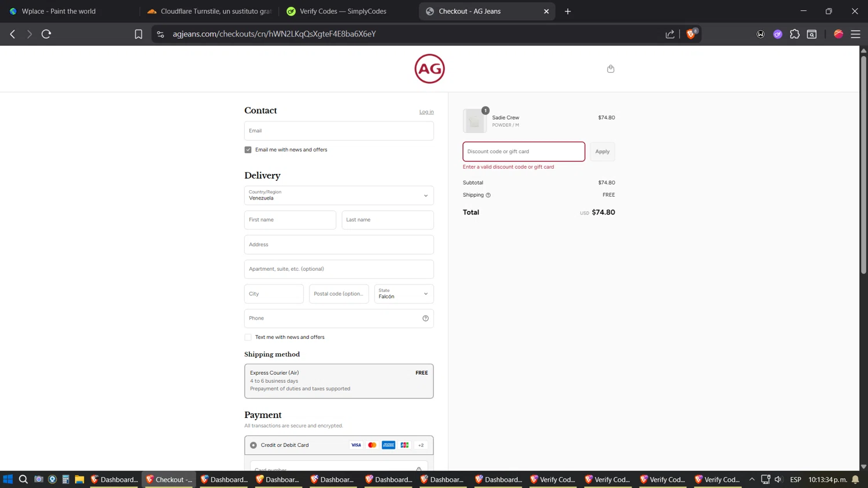Click the Visa card icon

356,445
